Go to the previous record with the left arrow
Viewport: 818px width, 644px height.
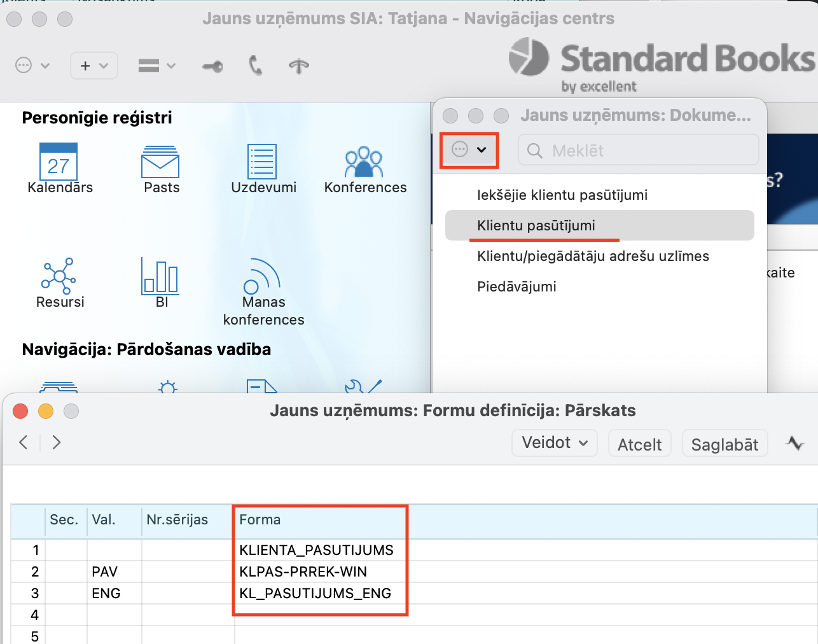[24, 442]
